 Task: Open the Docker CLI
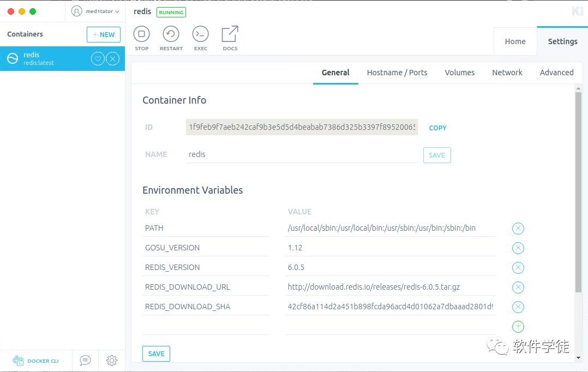point(35,361)
